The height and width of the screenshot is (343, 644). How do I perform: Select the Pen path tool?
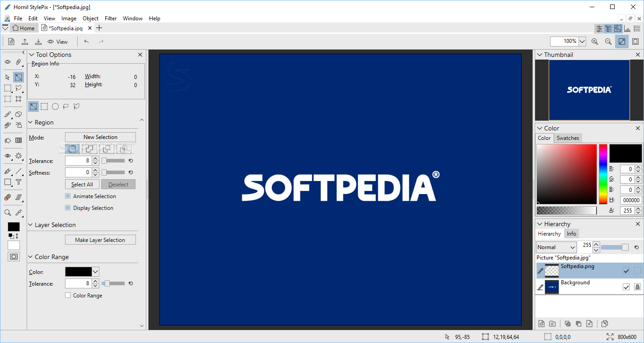point(8,171)
